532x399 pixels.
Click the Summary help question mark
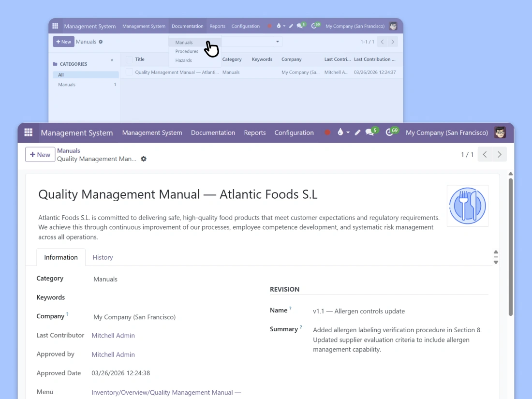pos(301,327)
